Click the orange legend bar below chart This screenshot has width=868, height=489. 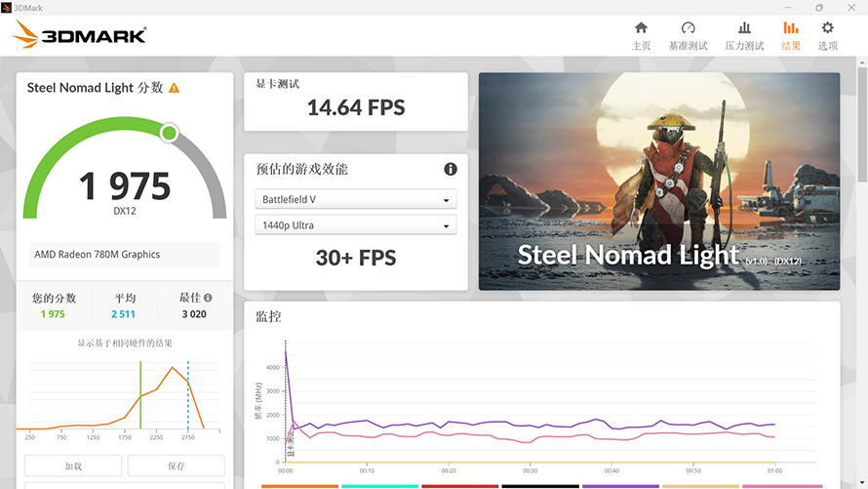299,486
